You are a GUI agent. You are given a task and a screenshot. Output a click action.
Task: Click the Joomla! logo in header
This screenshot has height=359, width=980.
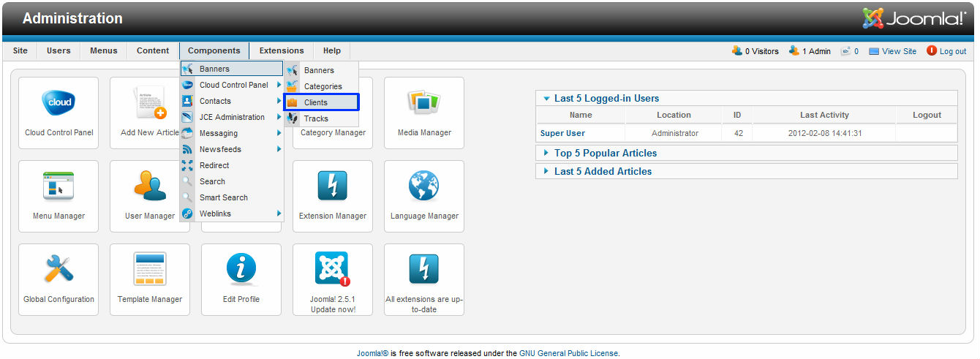point(914,18)
